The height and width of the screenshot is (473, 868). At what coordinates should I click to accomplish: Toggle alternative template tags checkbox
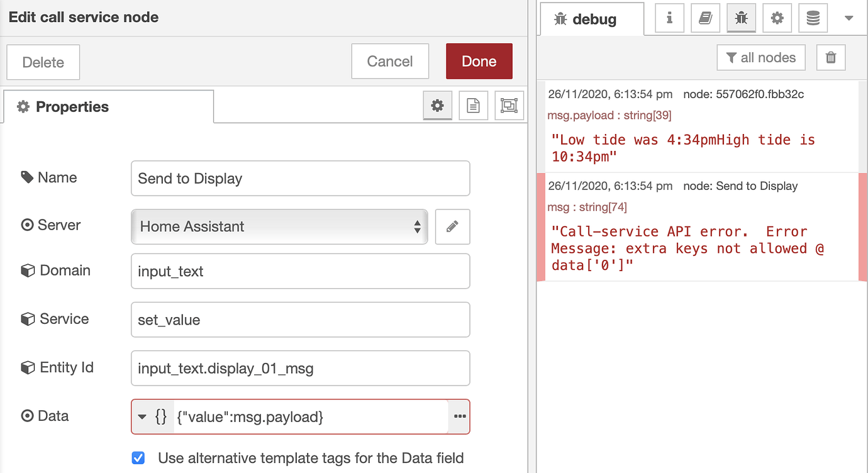(x=138, y=458)
